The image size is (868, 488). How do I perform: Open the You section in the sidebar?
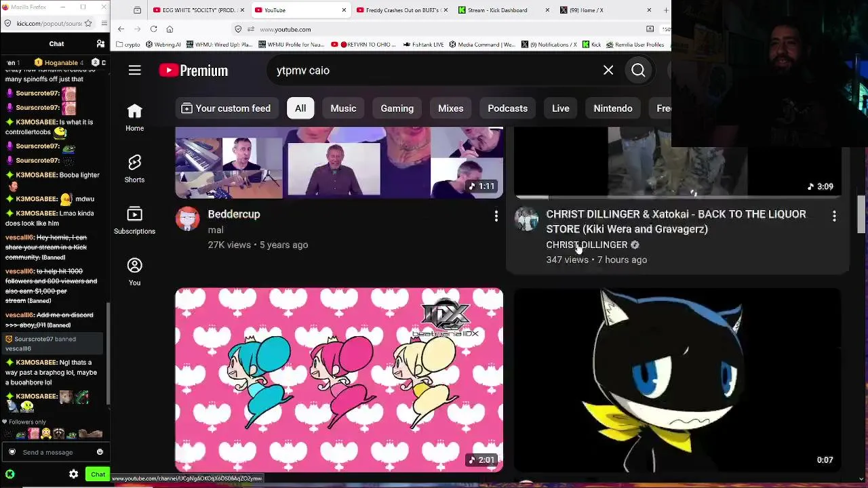coord(134,272)
